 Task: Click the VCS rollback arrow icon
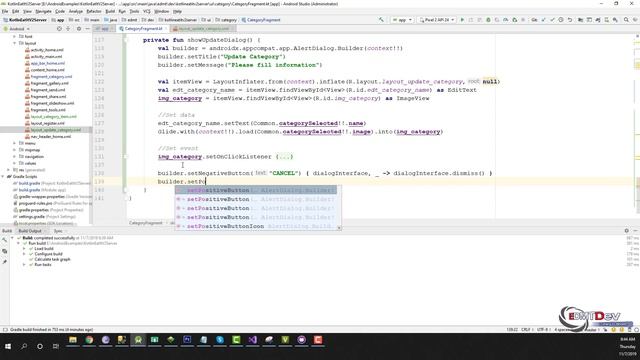[x=570, y=20]
